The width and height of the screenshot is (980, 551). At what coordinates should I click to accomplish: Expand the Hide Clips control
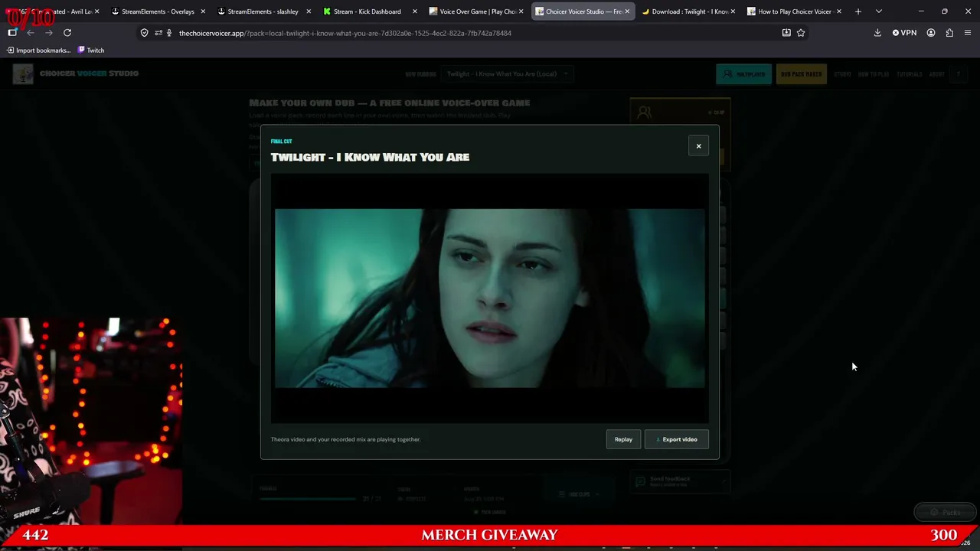578,494
